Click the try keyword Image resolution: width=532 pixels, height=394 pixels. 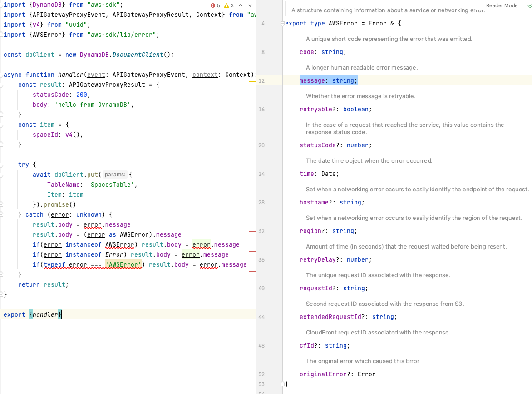coord(24,165)
